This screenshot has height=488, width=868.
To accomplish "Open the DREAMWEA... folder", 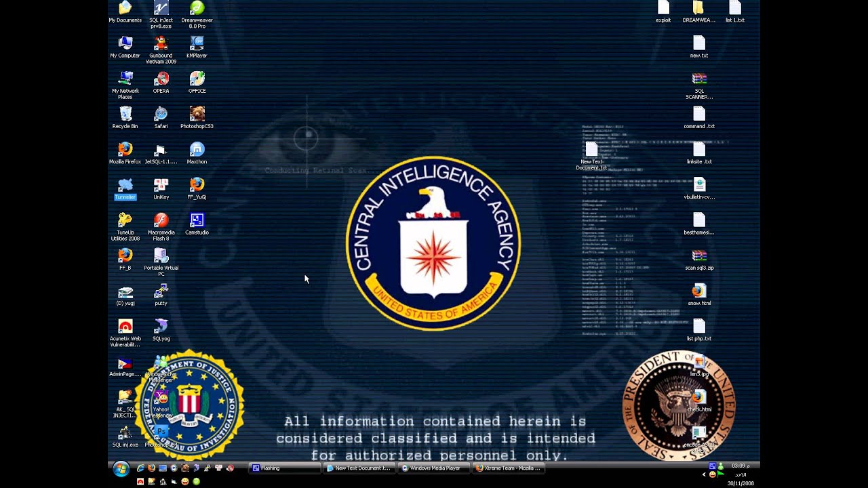I will coord(698,12).
